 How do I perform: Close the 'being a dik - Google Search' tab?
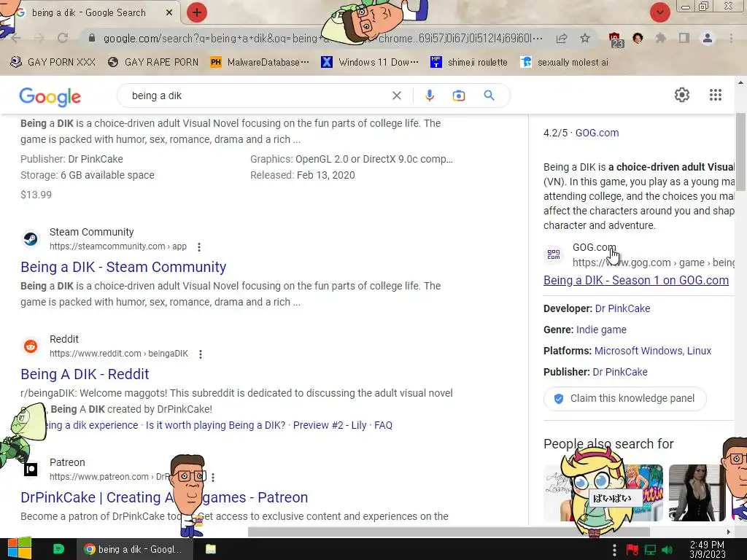pos(169,13)
